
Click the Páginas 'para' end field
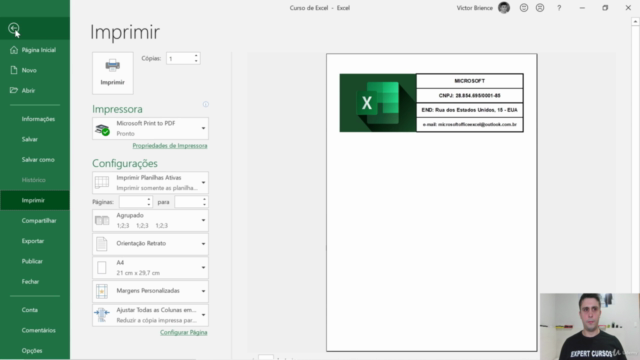(188, 202)
